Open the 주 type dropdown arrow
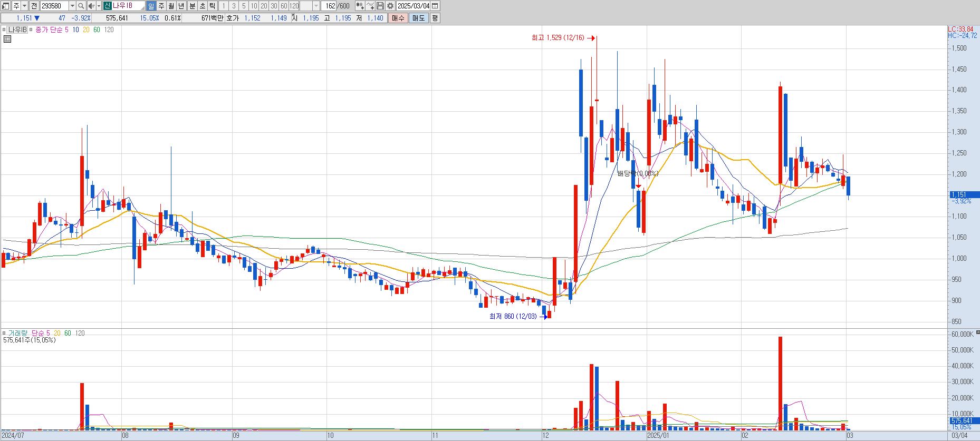This screenshot has width=980, height=441. tap(24, 6)
